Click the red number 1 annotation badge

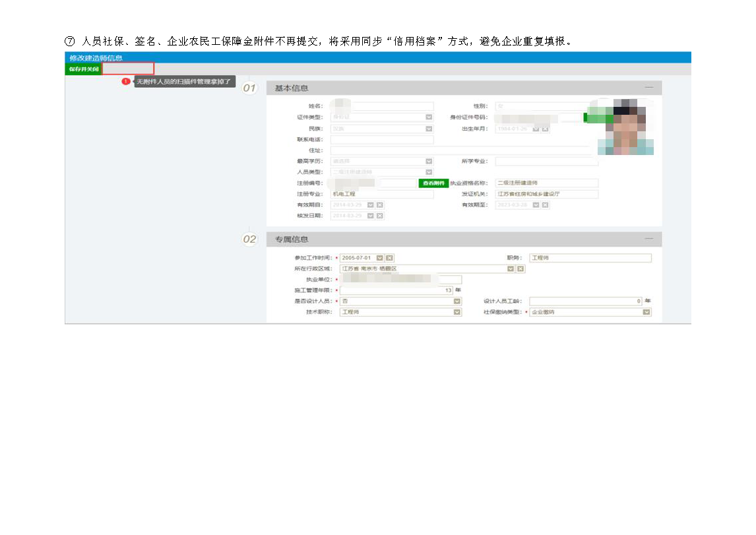pos(125,82)
